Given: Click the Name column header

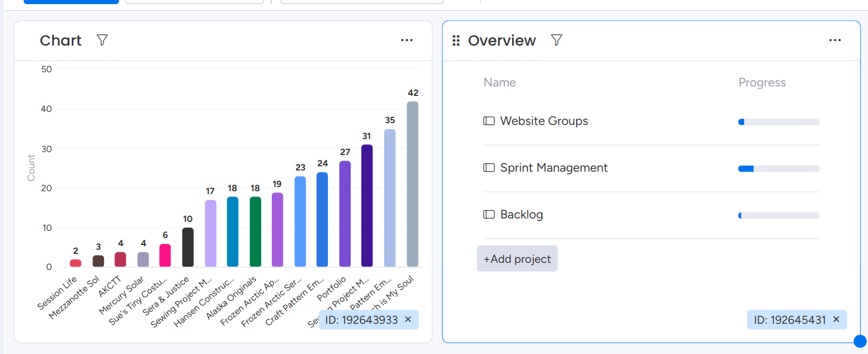Looking at the screenshot, I should click(500, 82).
